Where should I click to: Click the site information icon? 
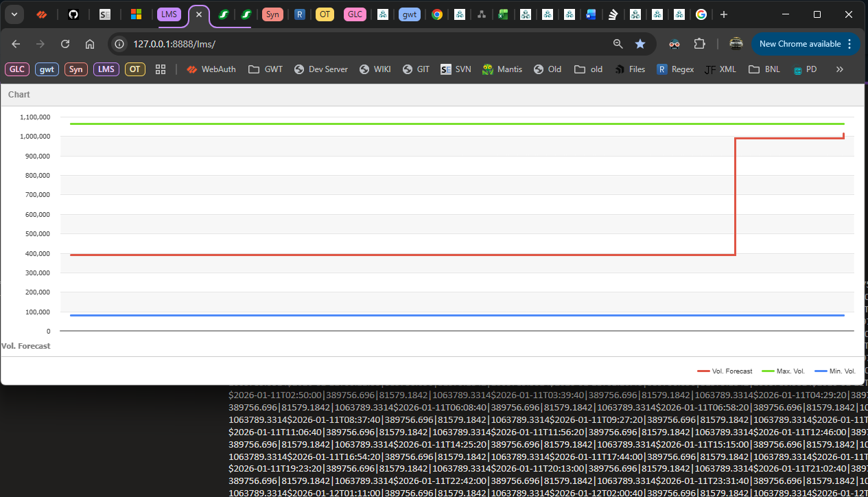(119, 44)
